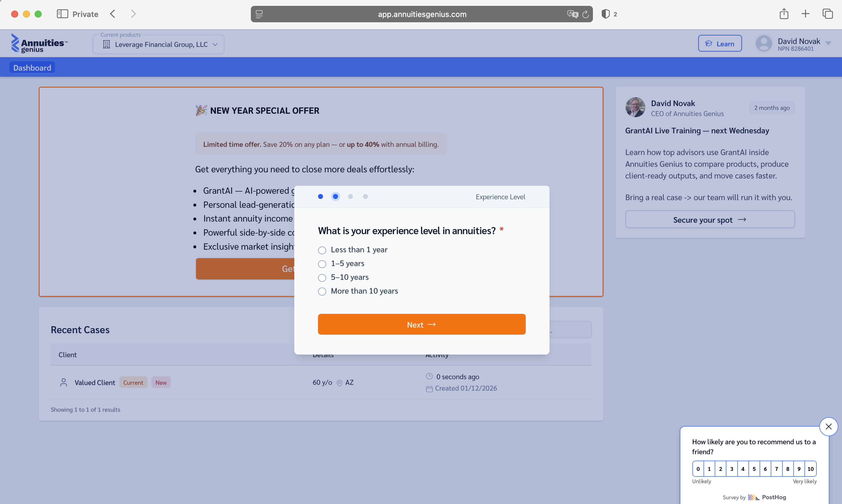Click the Secure your spot button
Screen dimensions: 842x504
[x=710, y=220]
